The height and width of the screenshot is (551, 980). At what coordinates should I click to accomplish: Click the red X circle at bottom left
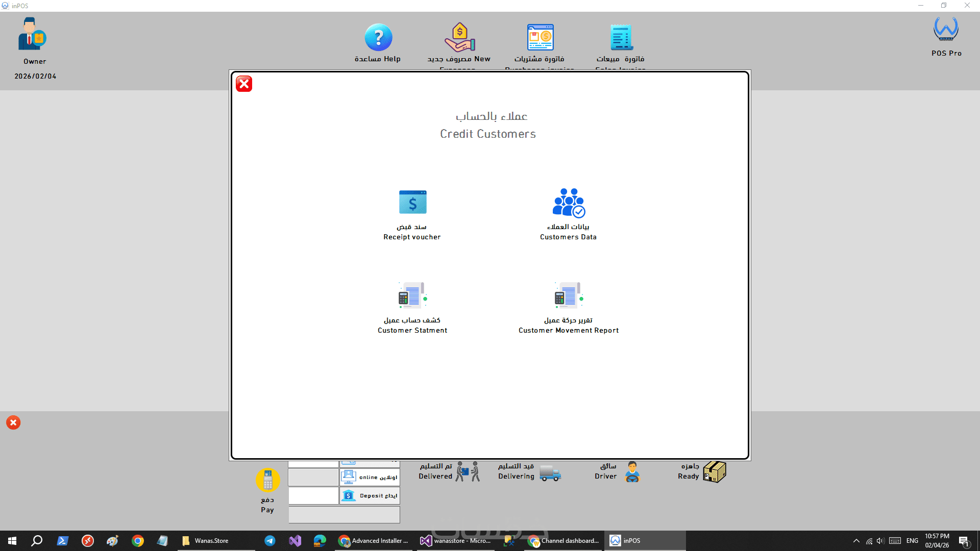pyautogui.click(x=13, y=422)
